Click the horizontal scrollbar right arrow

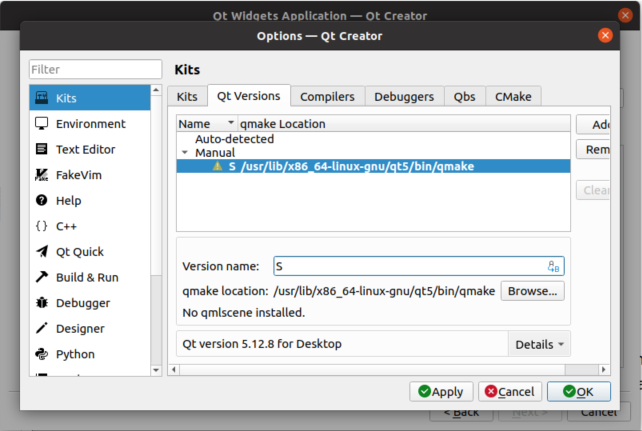(603, 370)
